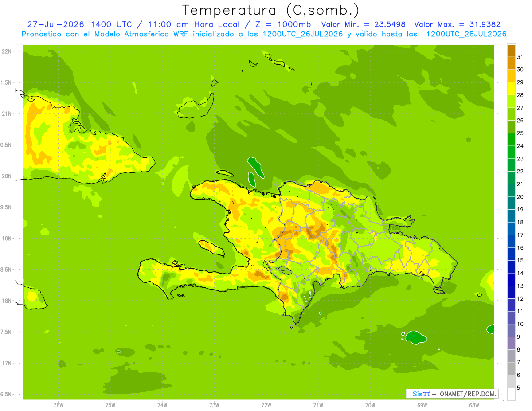The width and height of the screenshot is (532, 411).
Task: Pick the orange swatch between 30 and 31
Action: [511, 63]
